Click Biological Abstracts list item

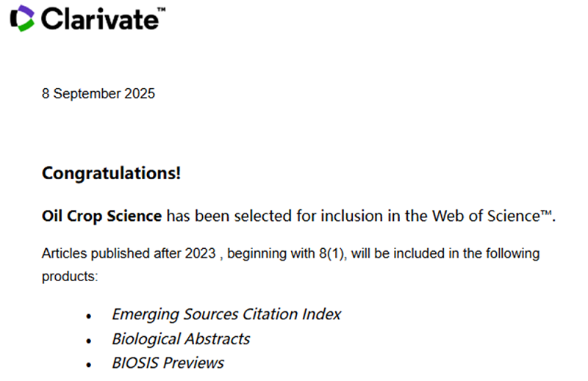pos(181,339)
